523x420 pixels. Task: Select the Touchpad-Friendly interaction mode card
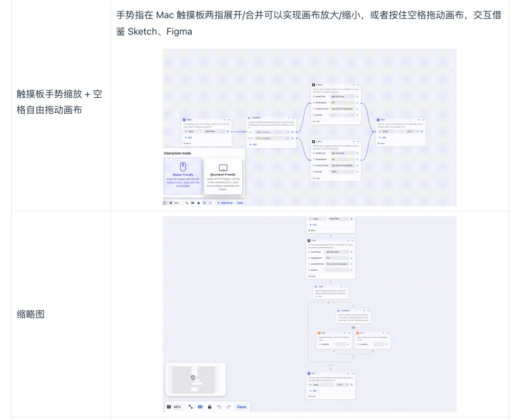(x=223, y=176)
